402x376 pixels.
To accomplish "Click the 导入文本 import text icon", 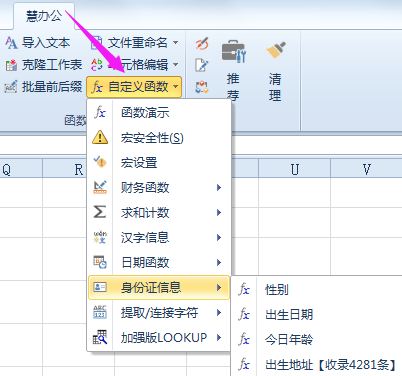I will 11,43.
